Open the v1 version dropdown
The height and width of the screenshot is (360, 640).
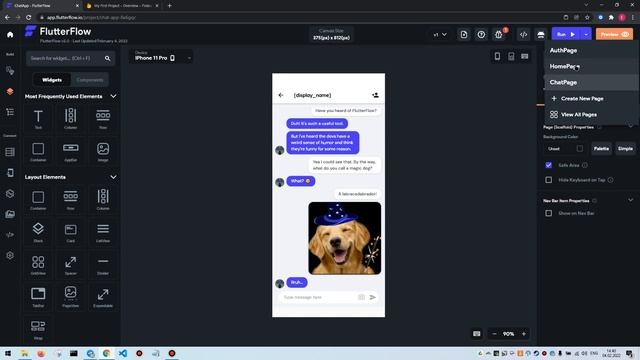coord(440,35)
